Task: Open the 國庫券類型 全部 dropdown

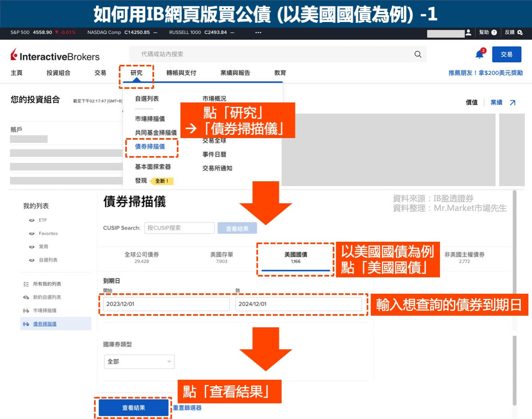Action: (139, 361)
